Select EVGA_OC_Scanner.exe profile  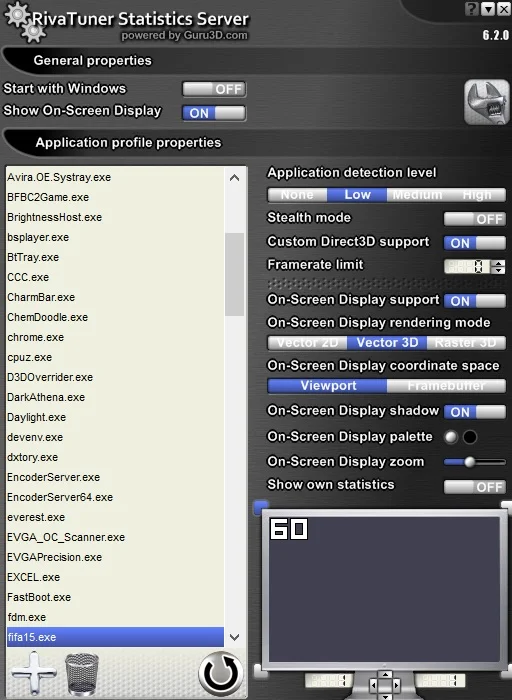point(115,538)
